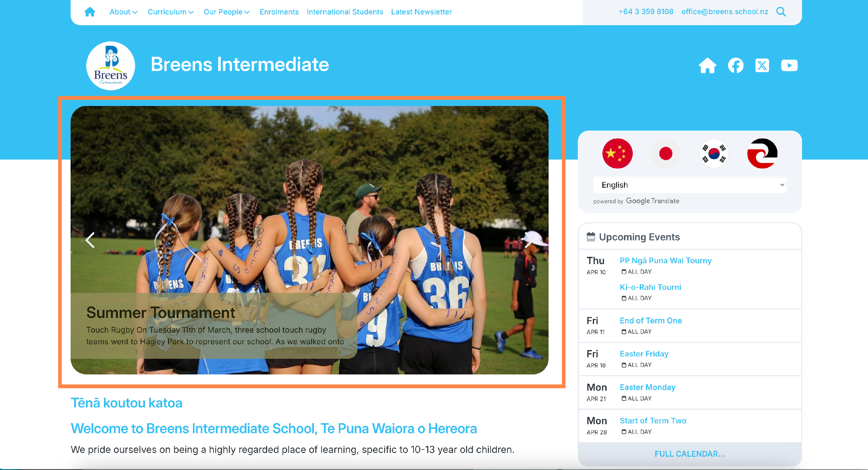Click the Facebook icon in header
This screenshot has width=868, height=470.
tap(735, 65)
